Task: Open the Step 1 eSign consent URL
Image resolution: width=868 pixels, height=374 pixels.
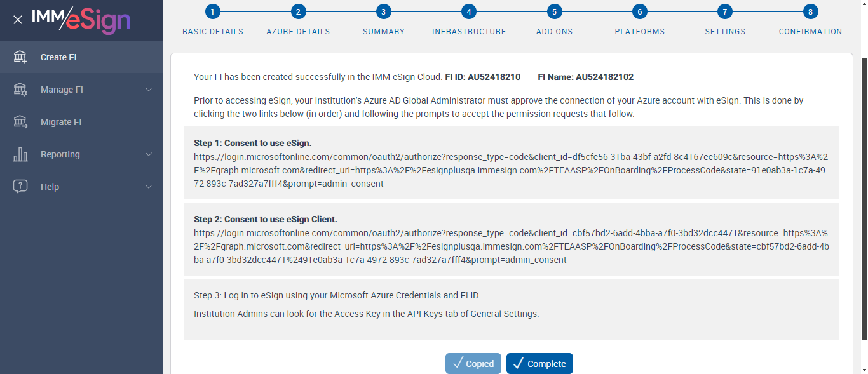Action: coord(511,170)
